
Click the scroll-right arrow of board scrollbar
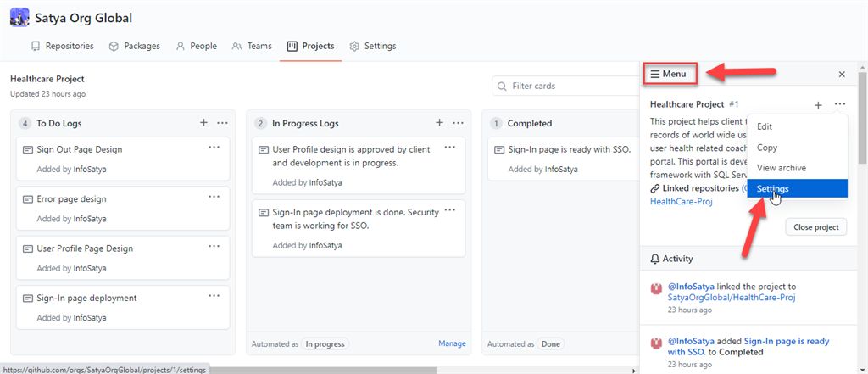pos(635,370)
